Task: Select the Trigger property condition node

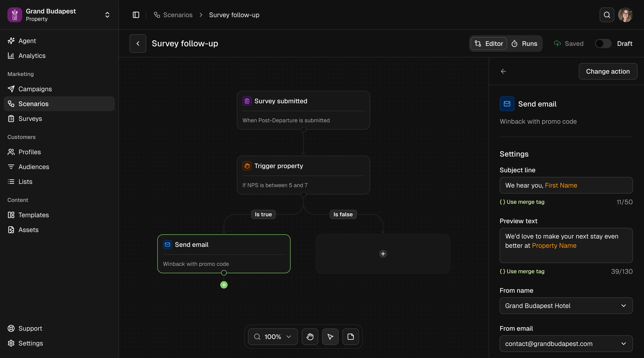Action: pos(303,175)
